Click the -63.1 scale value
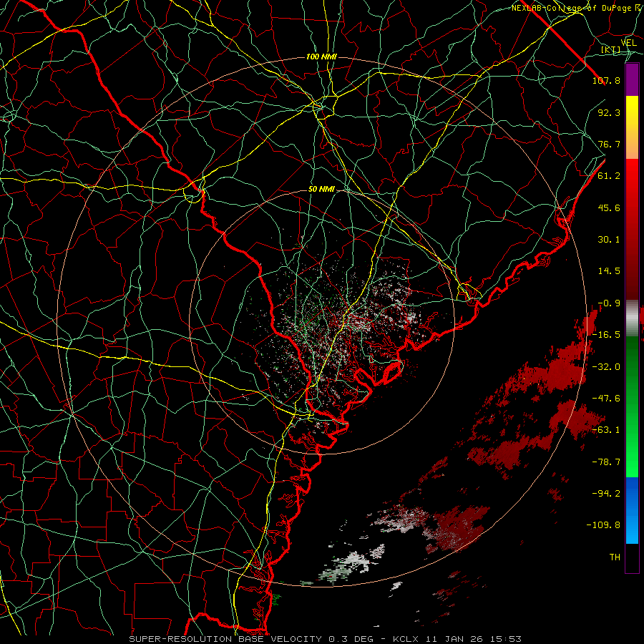Image resolution: width=644 pixels, height=644 pixels. [x=606, y=430]
